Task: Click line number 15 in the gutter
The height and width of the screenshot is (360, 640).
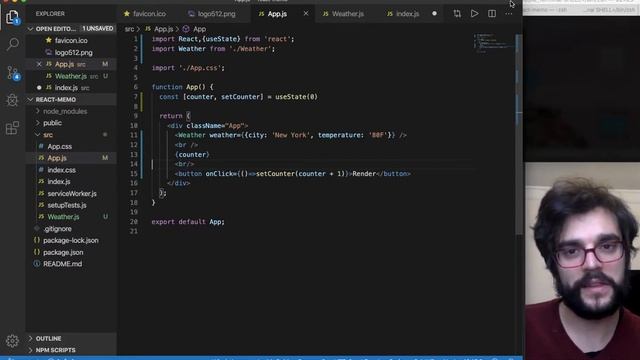Action: pos(133,173)
